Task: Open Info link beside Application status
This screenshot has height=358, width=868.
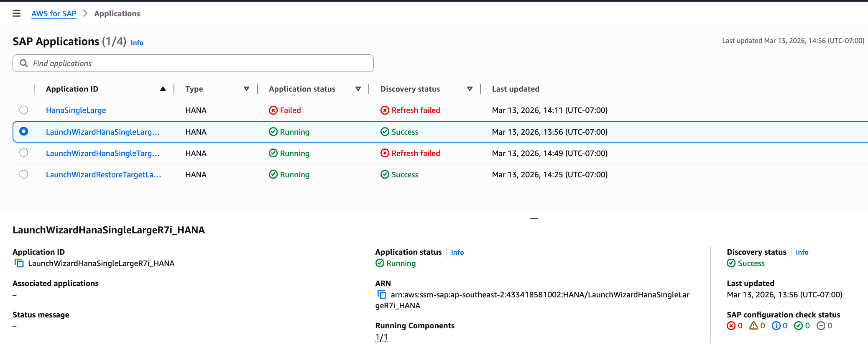Action: point(457,252)
